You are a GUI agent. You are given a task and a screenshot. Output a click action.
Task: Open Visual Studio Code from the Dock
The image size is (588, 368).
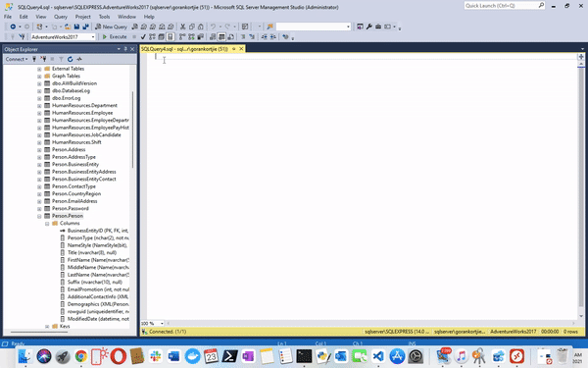tap(378, 356)
